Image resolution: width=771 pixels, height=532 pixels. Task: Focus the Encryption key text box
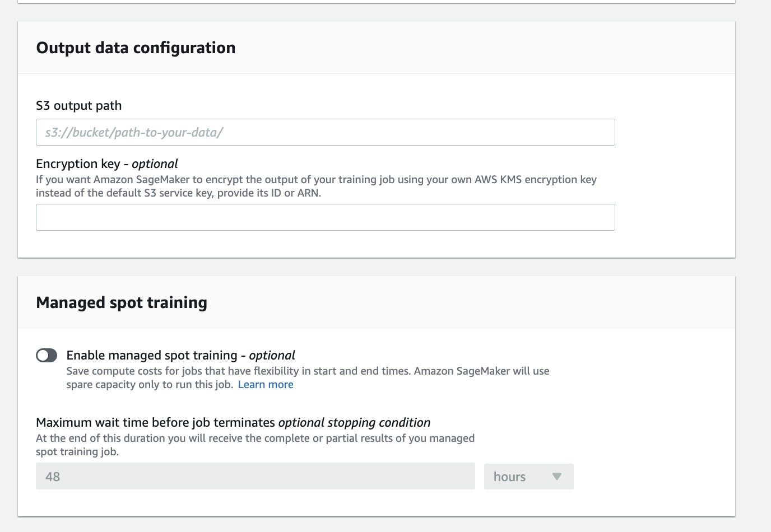pyautogui.click(x=325, y=217)
